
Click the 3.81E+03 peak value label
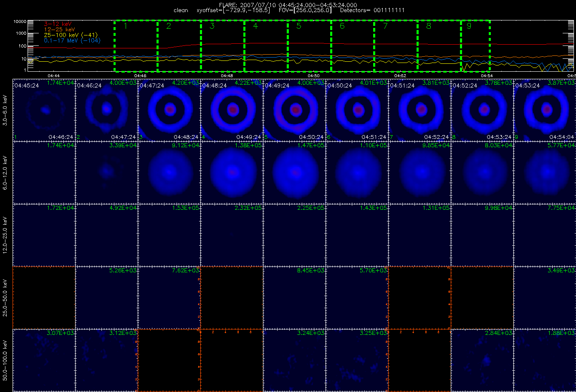click(436, 83)
